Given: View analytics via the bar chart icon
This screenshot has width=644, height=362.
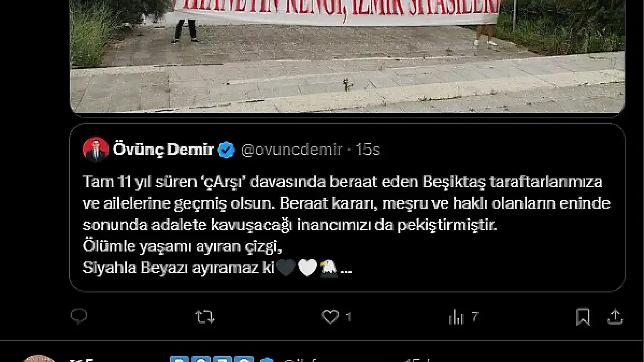Looking at the screenshot, I should 456,317.
